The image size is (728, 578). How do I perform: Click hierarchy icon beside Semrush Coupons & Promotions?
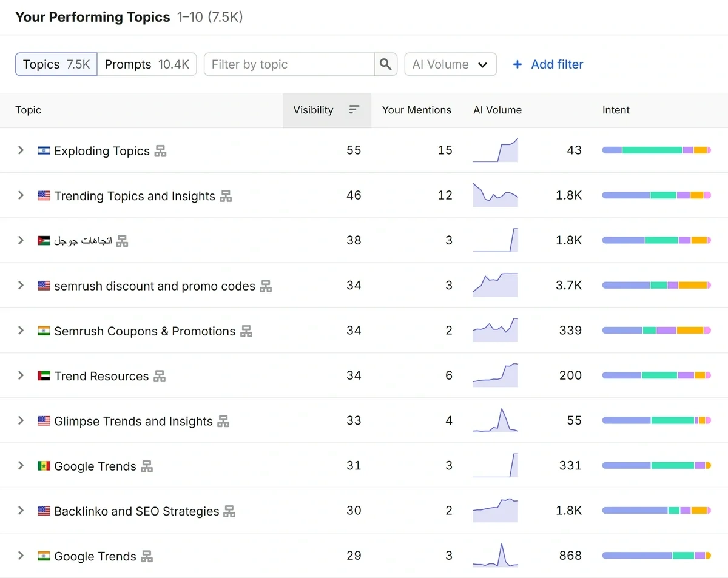click(246, 331)
